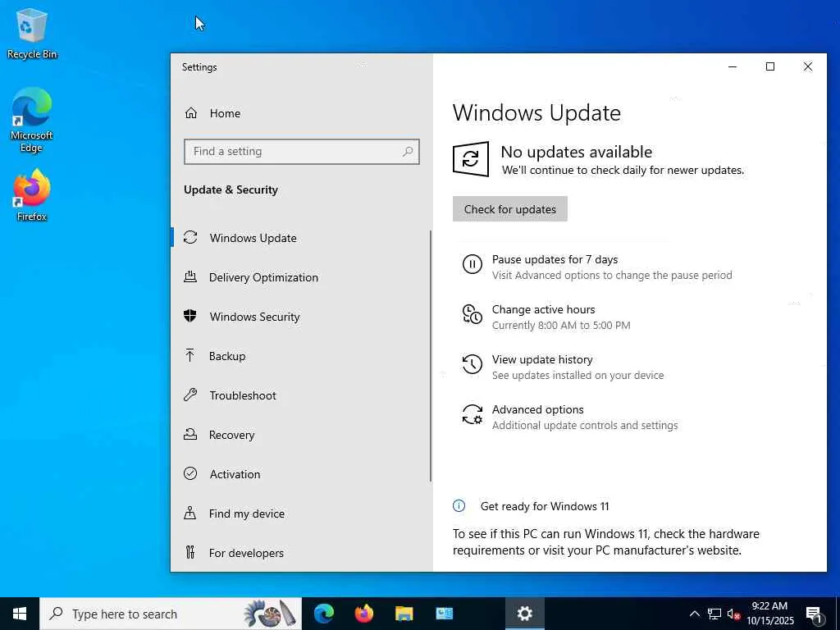Click View update history option

(563, 367)
